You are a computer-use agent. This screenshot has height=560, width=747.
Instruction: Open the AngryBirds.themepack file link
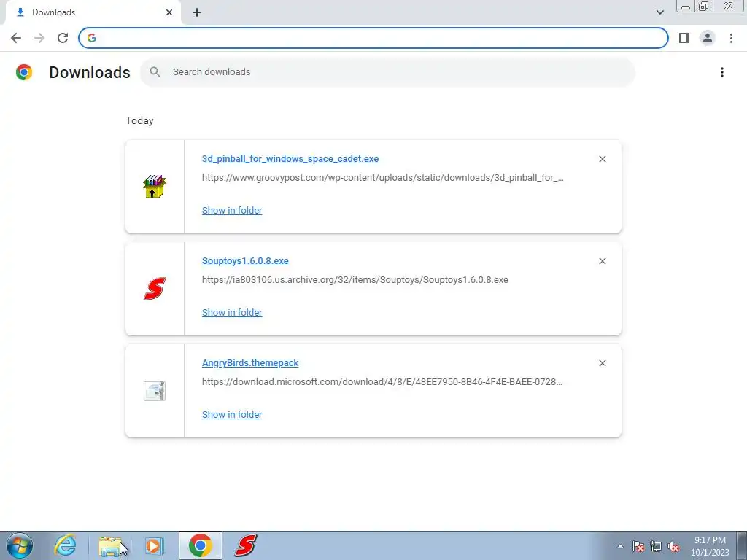click(x=250, y=362)
